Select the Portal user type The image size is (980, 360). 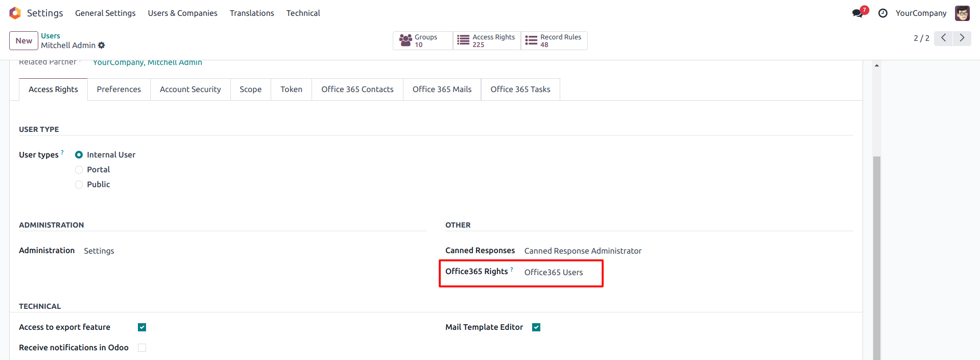(79, 170)
